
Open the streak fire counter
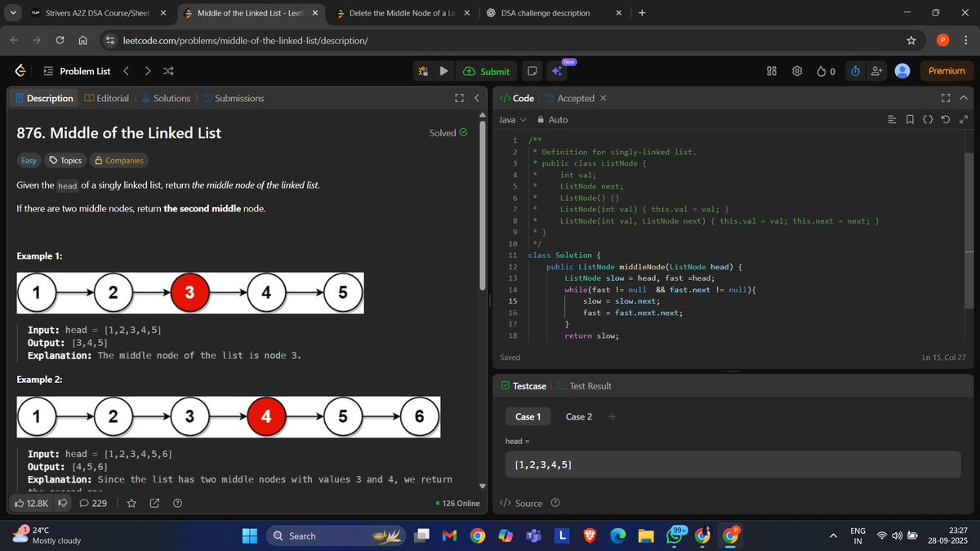pyautogui.click(x=826, y=71)
